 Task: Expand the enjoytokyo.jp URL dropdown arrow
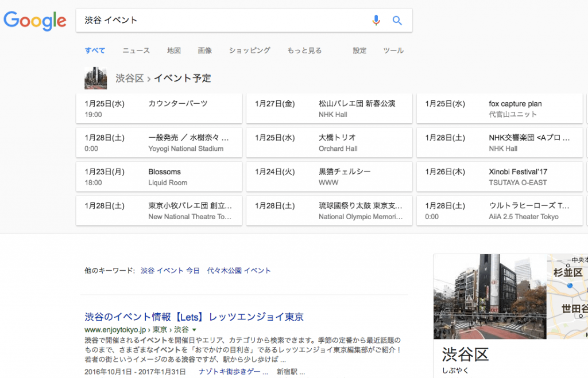pos(194,330)
